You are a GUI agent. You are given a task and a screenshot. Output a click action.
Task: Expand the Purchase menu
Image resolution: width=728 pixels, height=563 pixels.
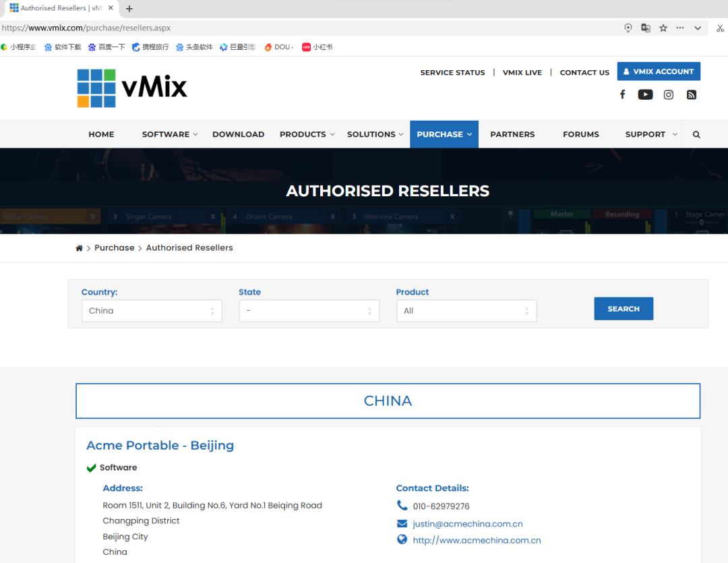pyautogui.click(x=444, y=134)
